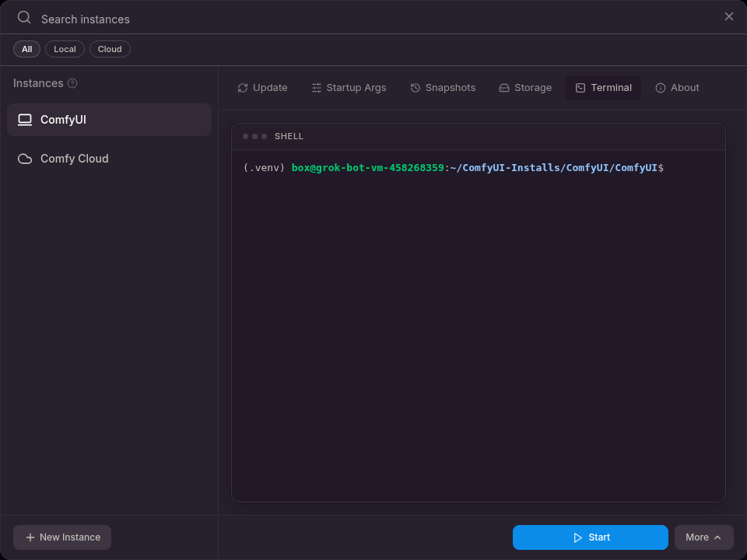Select the Comfy Cloud instance
Screen dimensions: 747x560
tap(109, 159)
